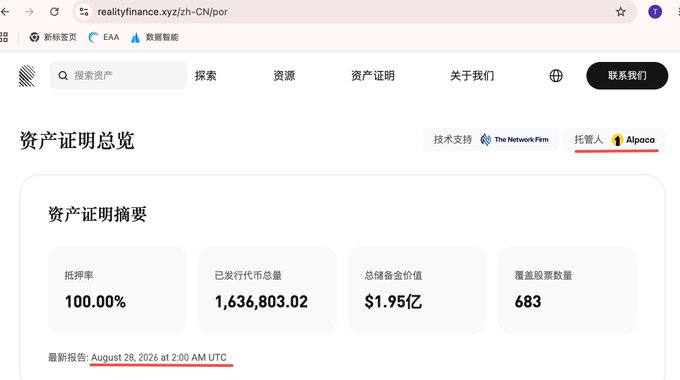
Task: Open the 关于我们 navigation item
Action: tap(472, 75)
